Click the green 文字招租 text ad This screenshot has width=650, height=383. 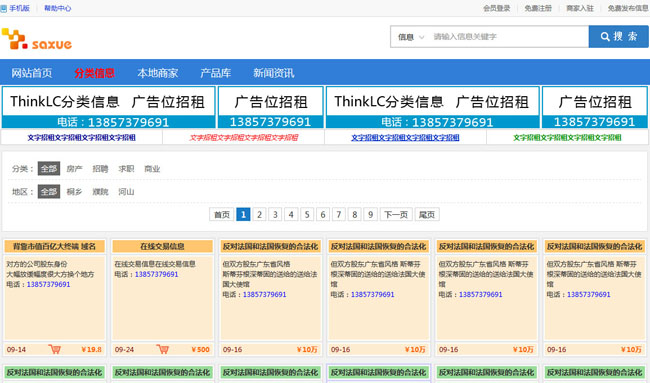coord(567,138)
